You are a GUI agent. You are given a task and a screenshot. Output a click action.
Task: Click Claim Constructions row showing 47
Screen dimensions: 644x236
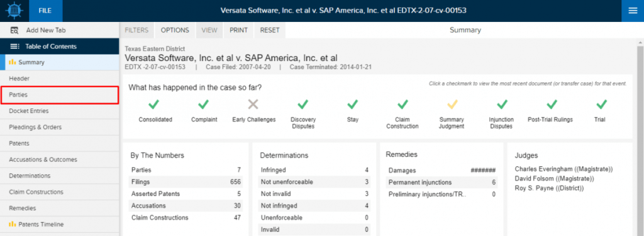pos(186,218)
